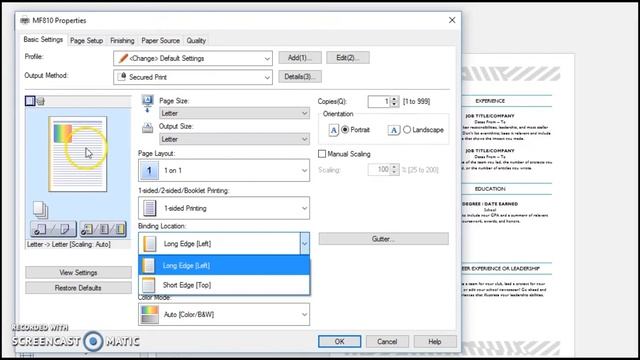Image resolution: width=640 pixels, height=360 pixels.
Task: Click the Edit(2)... profile button
Action: (348, 58)
